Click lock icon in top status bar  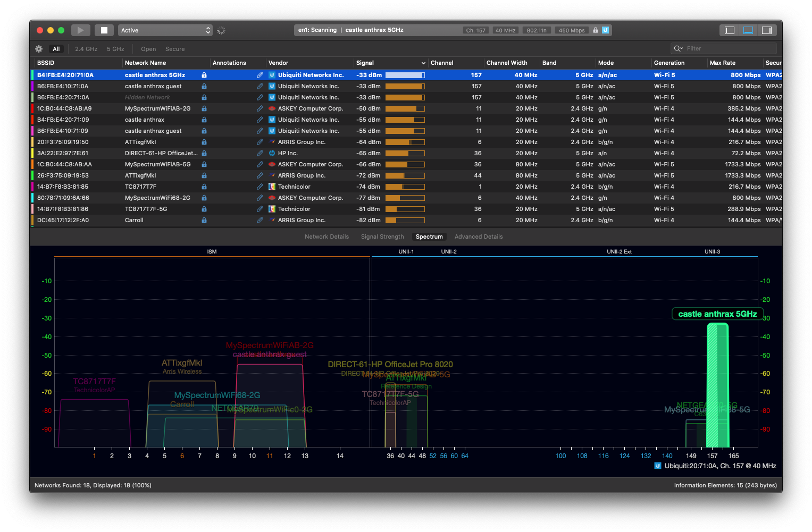click(x=596, y=30)
